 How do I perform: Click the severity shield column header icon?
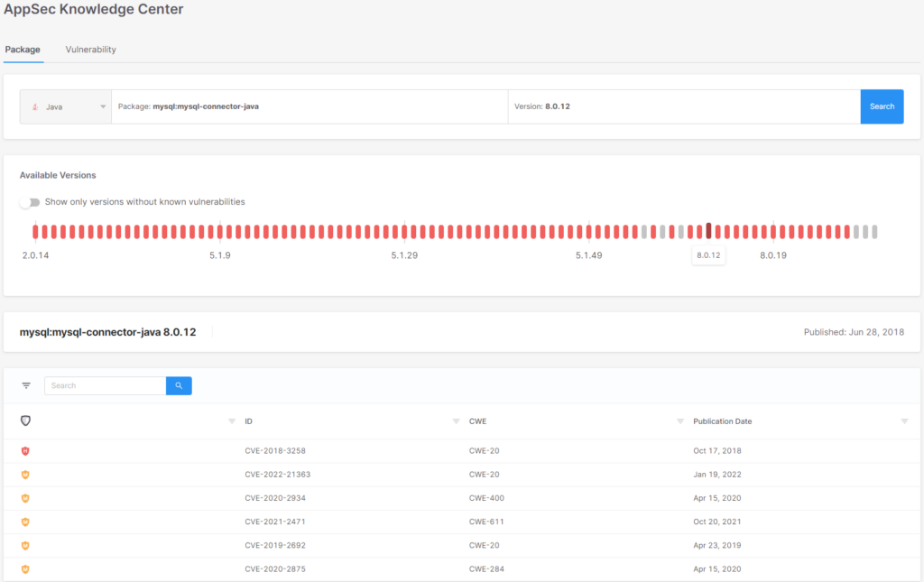25,420
